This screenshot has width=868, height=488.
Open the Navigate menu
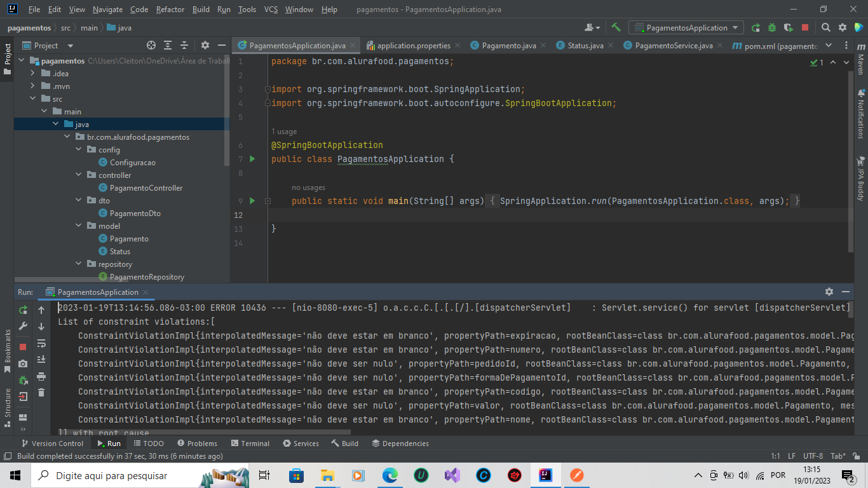point(107,10)
